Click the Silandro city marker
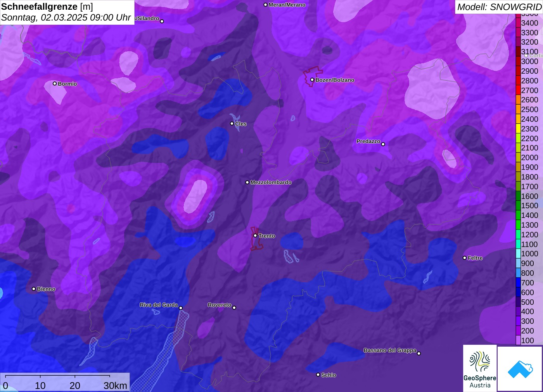 (162, 21)
